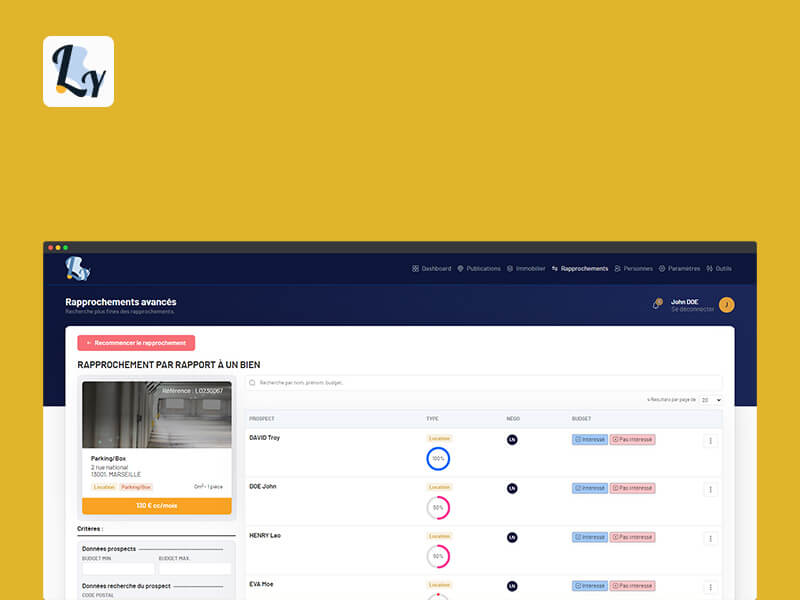Mark DAVID Troy as Intéressé

(x=588, y=440)
